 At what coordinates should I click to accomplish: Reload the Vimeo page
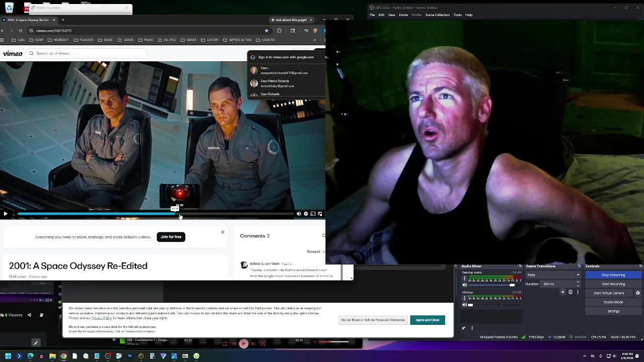20,31
